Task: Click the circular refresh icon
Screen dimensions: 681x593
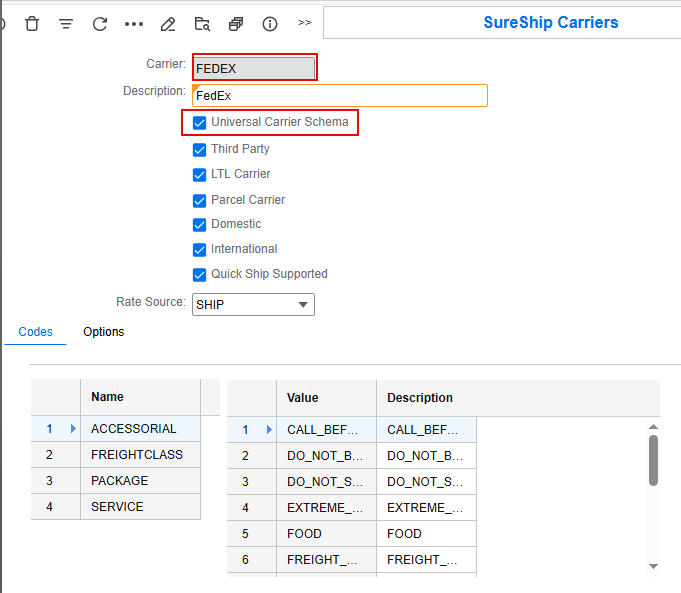Action: coord(100,23)
